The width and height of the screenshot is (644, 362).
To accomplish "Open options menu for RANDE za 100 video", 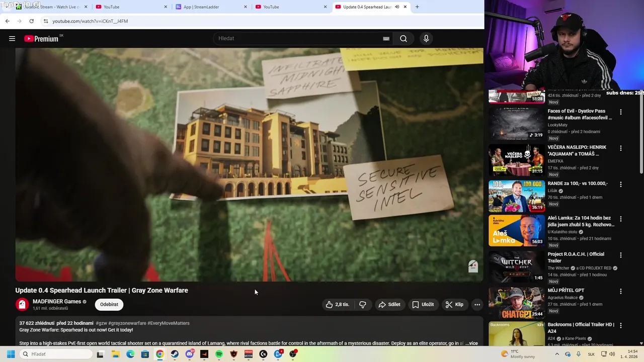I will click(621, 185).
